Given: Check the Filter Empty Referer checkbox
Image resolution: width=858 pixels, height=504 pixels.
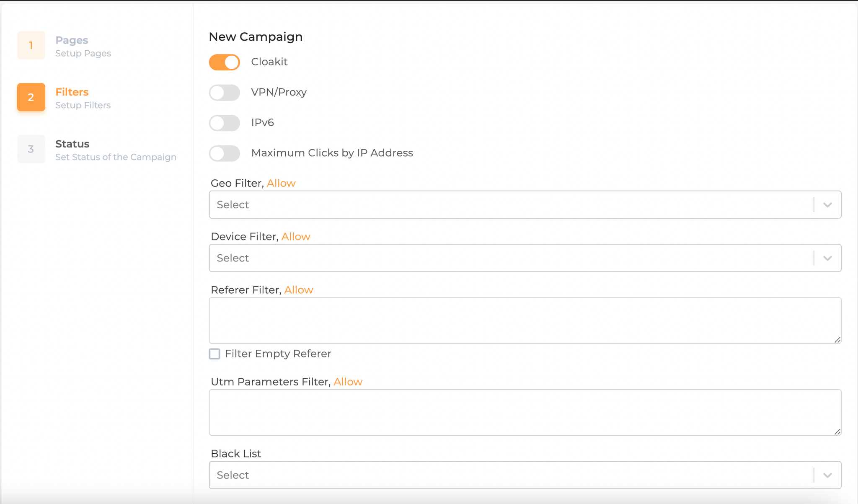Looking at the screenshot, I should tap(214, 354).
